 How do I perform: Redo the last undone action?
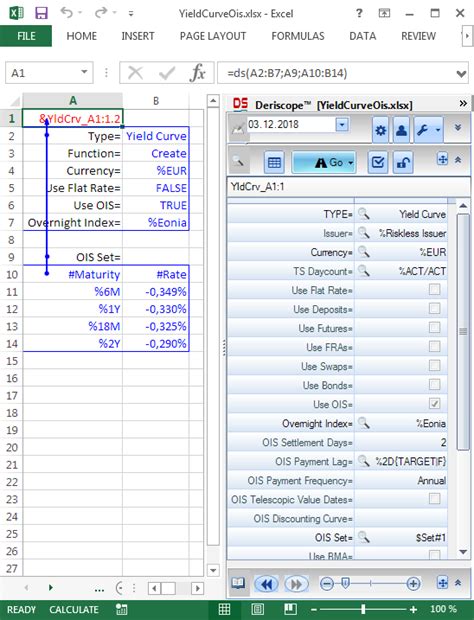pos(101,13)
